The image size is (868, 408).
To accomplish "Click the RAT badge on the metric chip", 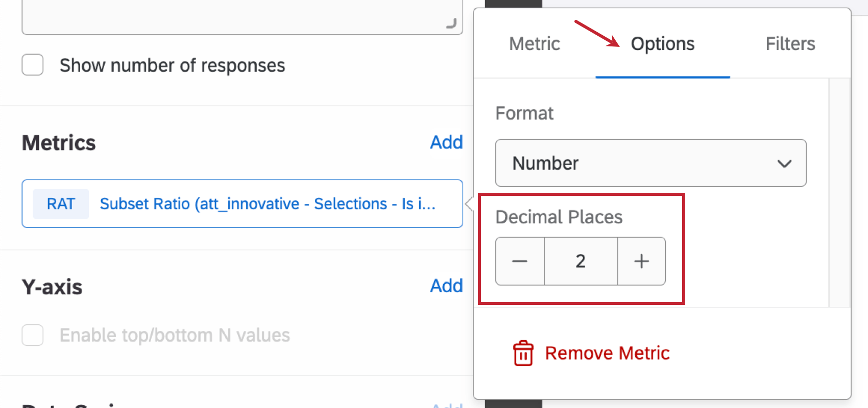I will pos(60,203).
